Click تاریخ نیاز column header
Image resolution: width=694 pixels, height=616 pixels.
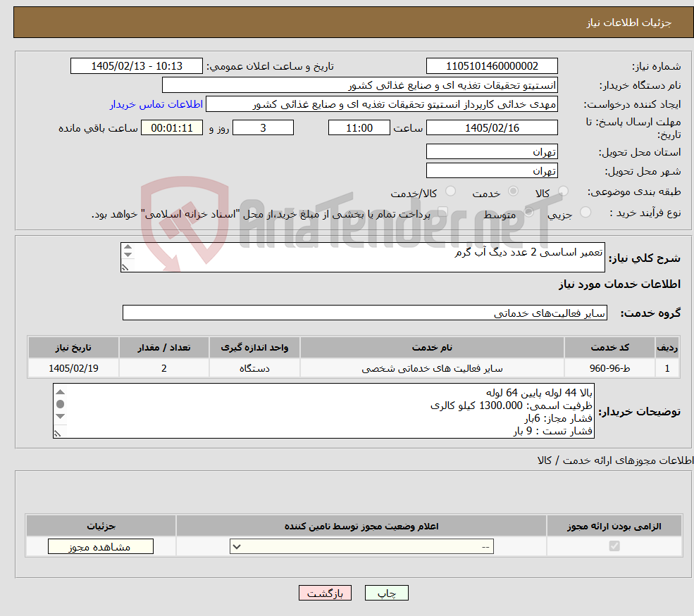[73, 348]
